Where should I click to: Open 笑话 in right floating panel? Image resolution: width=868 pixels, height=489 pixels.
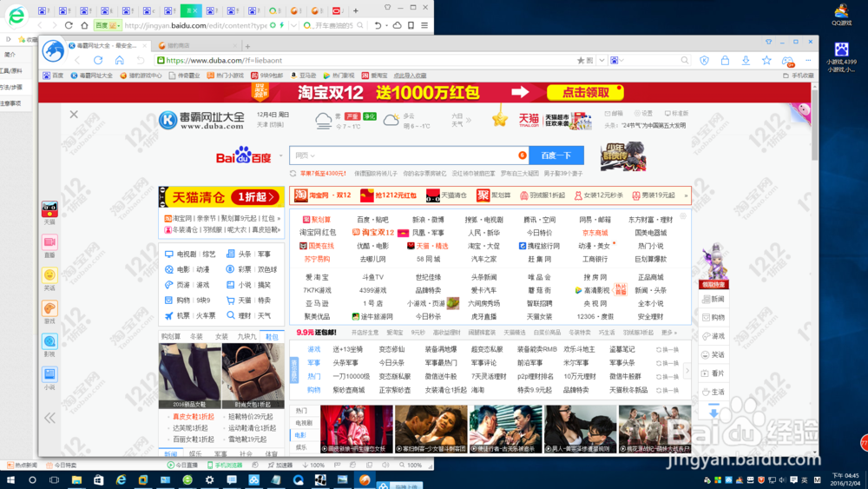pos(713,354)
